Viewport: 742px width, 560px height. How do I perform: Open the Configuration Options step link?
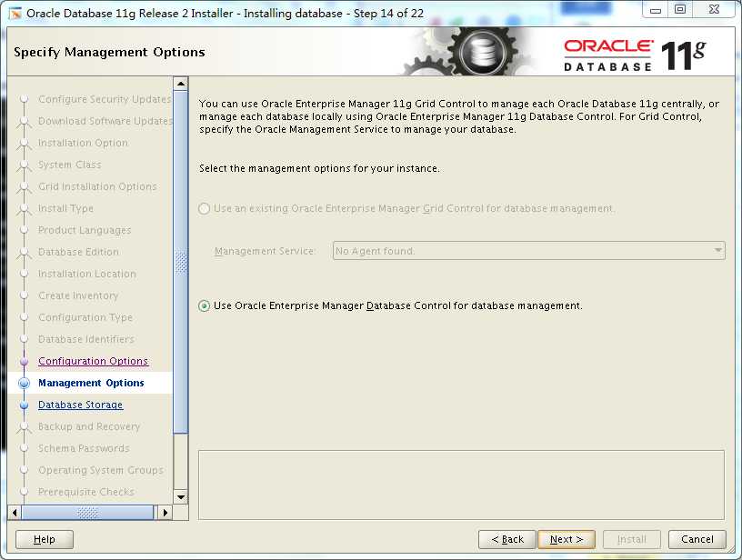(94, 361)
